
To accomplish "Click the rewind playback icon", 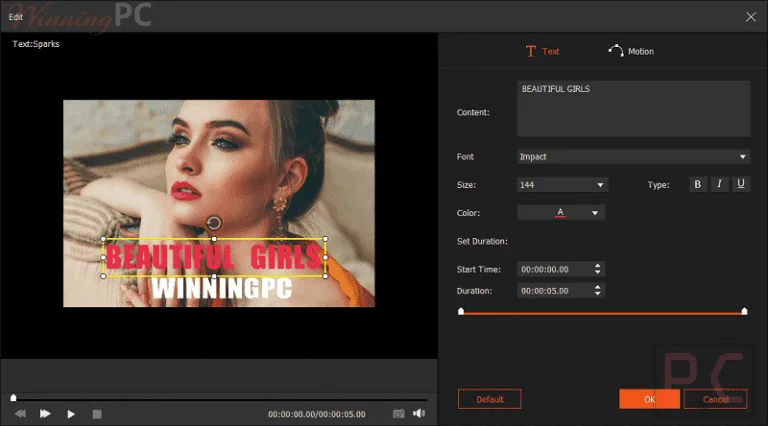I will pyautogui.click(x=21, y=414).
